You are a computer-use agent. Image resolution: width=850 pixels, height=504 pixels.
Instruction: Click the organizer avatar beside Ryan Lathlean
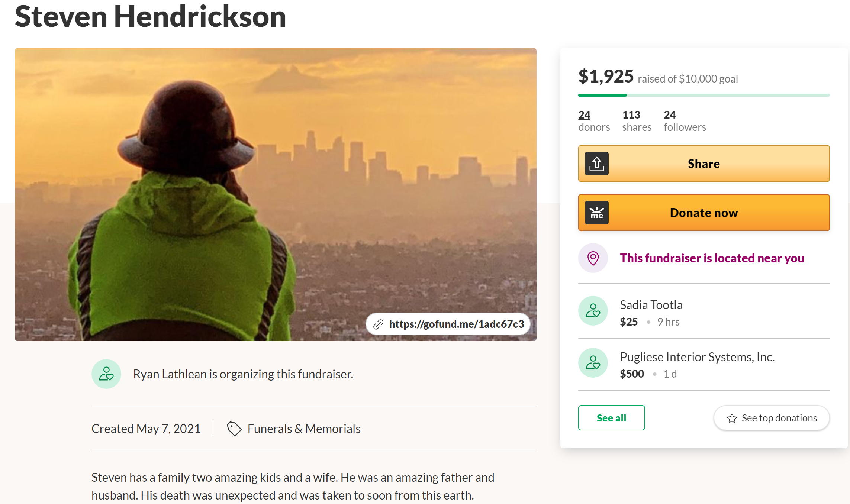click(106, 374)
